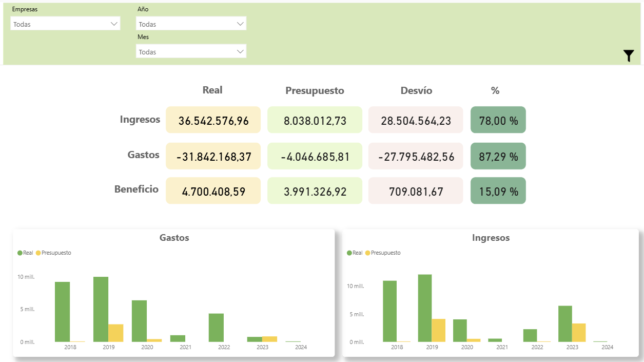Click the black filter funnel icon
Image resolution: width=644 pixels, height=362 pixels.
click(x=629, y=56)
